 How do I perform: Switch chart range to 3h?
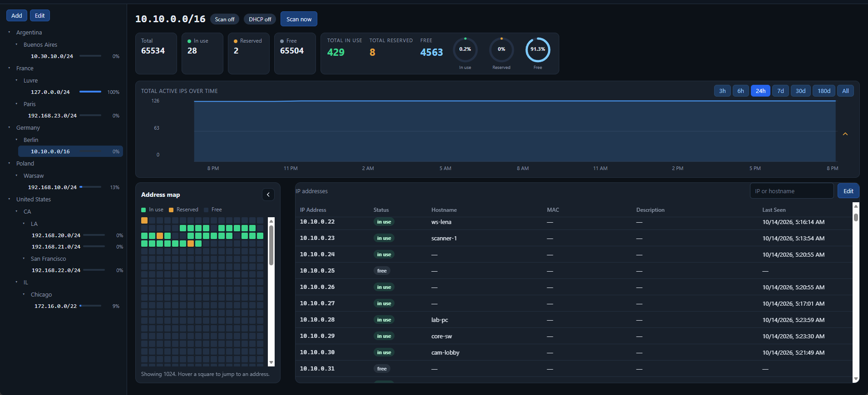click(722, 91)
